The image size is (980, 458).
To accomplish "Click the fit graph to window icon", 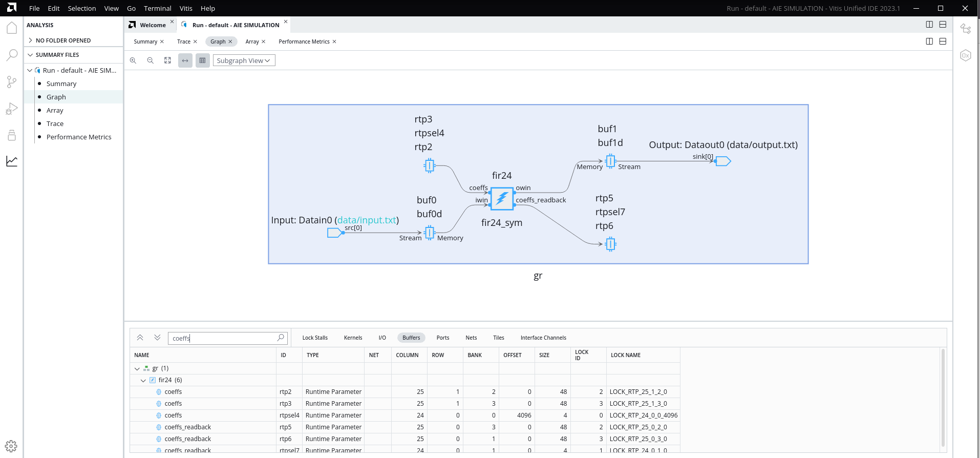I will pyautogui.click(x=167, y=60).
